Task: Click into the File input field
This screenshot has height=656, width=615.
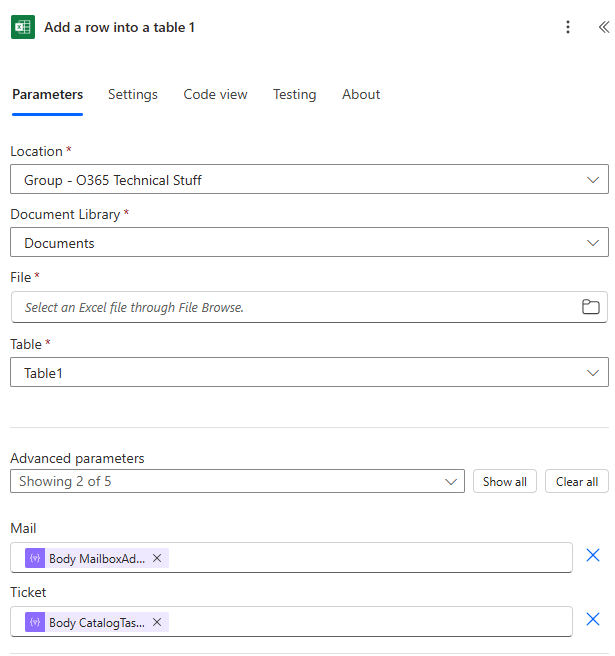Action: point(309,307)
